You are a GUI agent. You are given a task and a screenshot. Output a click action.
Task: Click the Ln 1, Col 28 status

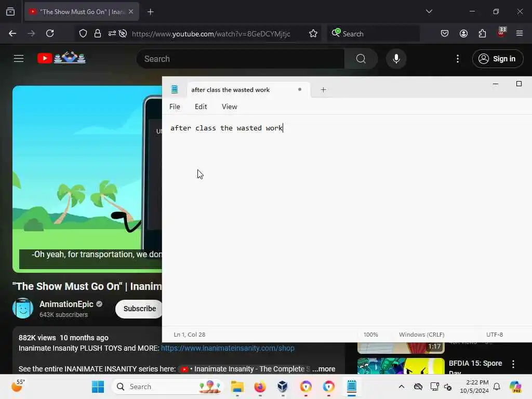pos(189,335)
